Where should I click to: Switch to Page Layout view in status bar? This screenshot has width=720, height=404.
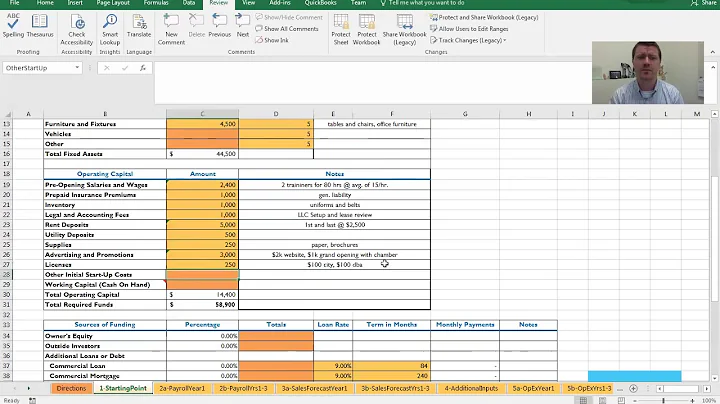[602, 400]
